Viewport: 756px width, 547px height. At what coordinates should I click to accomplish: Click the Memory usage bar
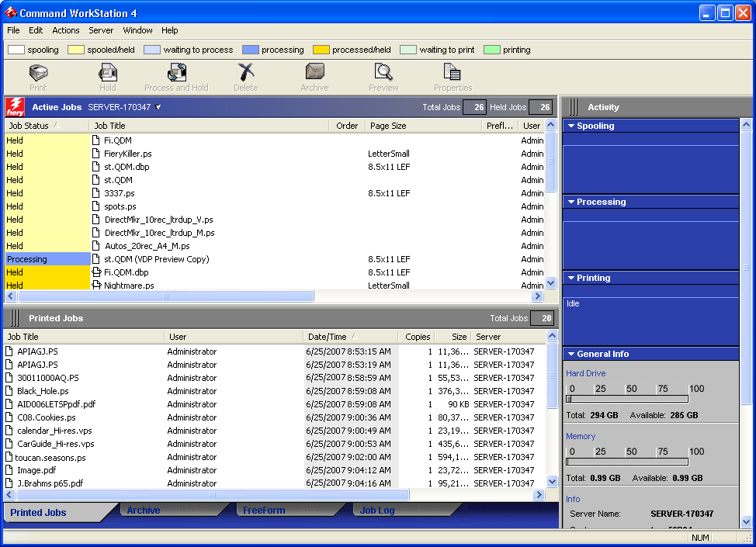pos(627,462)
